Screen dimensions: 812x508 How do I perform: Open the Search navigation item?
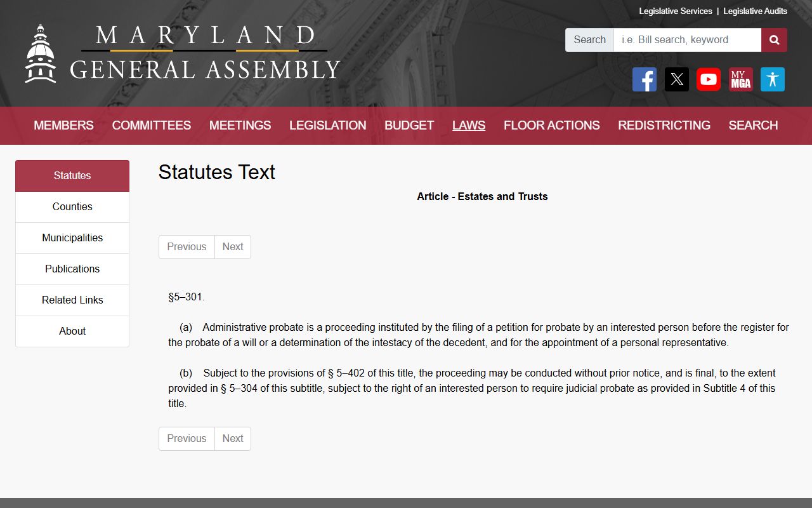753,126
